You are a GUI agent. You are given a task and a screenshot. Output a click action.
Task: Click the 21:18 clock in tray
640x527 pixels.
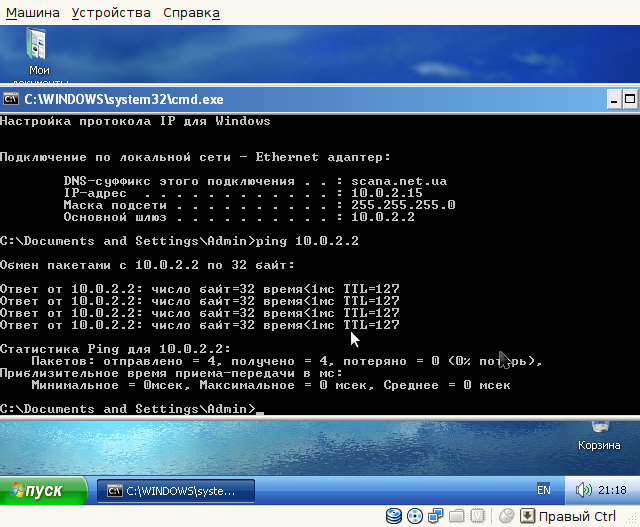(612, 490)
